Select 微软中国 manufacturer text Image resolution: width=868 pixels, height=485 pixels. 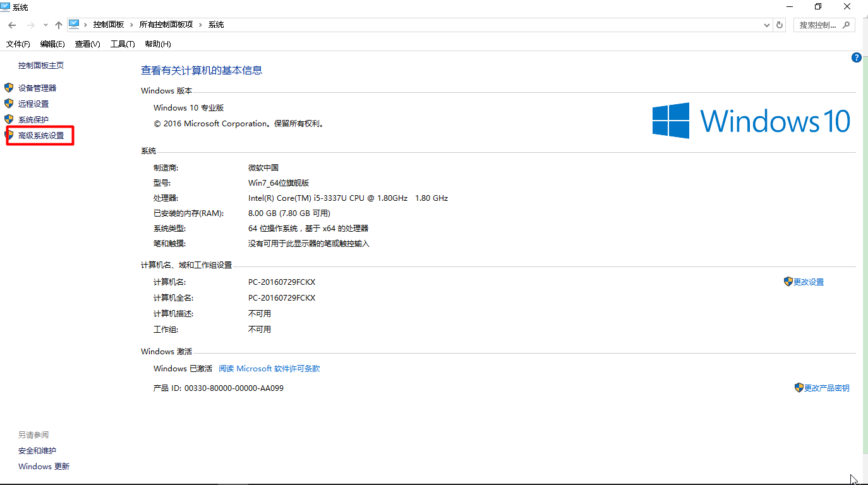click(x=263, y=168)
